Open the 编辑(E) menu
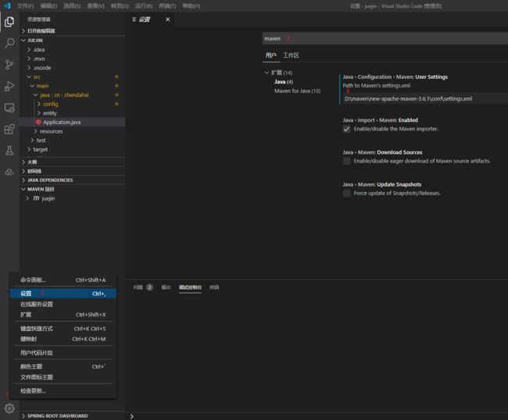The image size is (508, 420). pyautogui.click(x=49, y=5)
